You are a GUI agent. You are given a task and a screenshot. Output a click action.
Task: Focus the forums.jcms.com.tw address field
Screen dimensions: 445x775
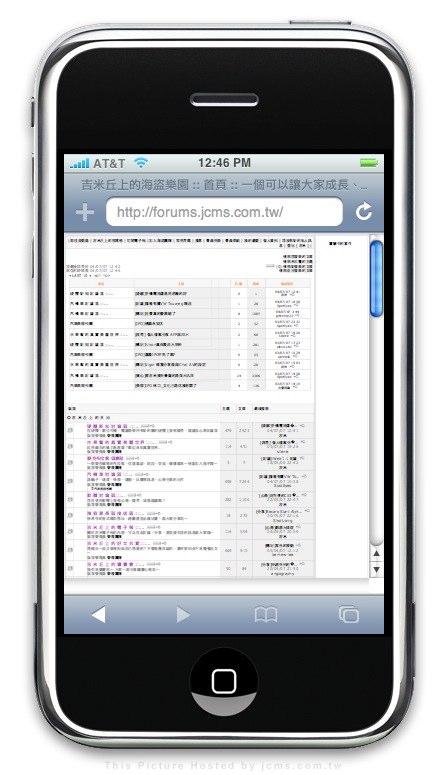(224, 213)
